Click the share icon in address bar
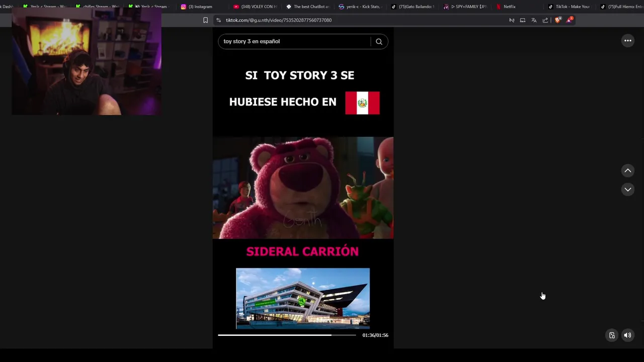This screenshot has width=644, height=362. coord(545,20)
